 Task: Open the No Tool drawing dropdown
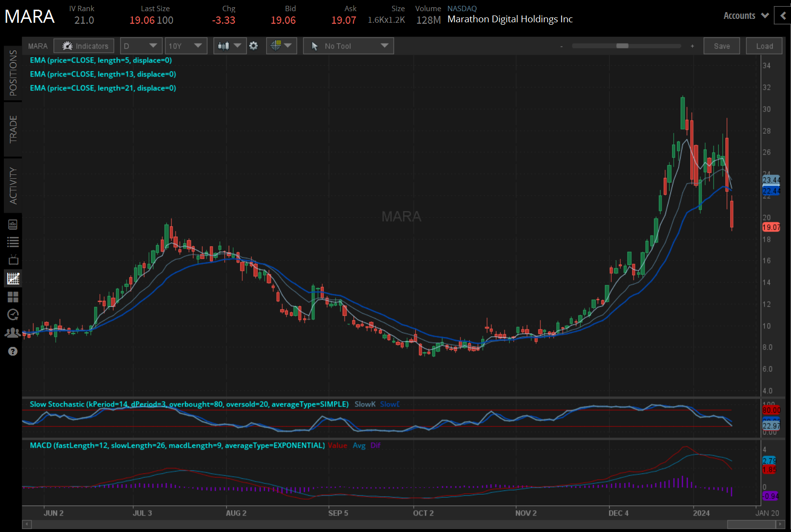coord(348,46)
